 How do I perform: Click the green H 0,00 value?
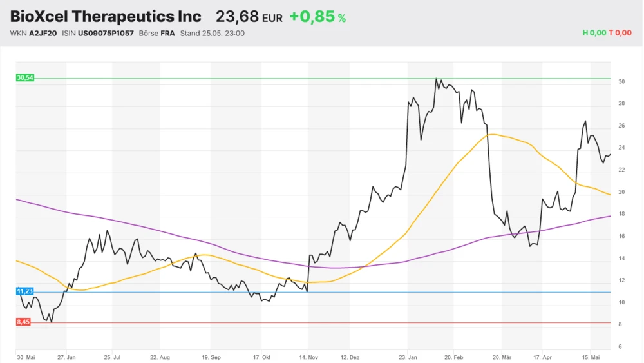click(594, 34)
